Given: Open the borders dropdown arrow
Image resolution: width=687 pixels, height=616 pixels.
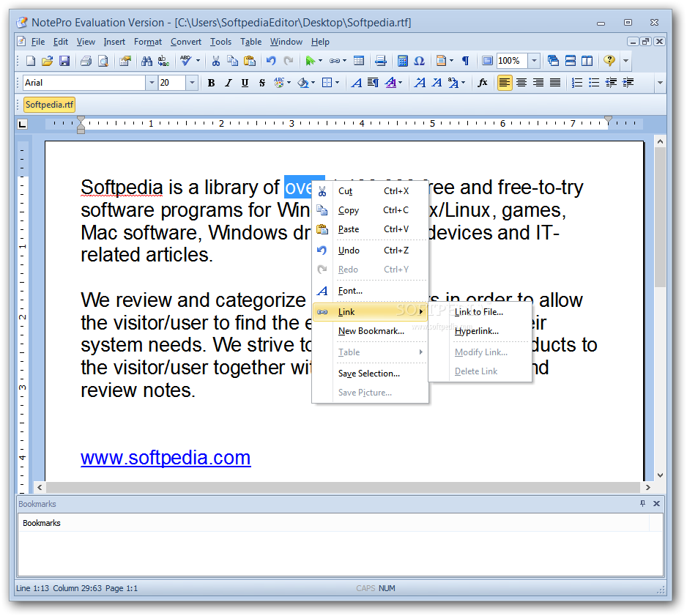Looking at the screenshot, I should [337, 82].
